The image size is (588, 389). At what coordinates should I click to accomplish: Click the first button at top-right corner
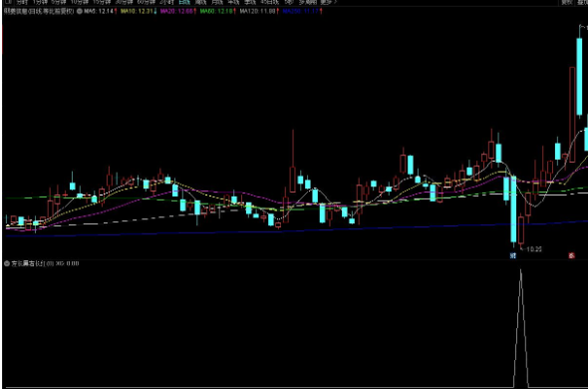[566, 2]
